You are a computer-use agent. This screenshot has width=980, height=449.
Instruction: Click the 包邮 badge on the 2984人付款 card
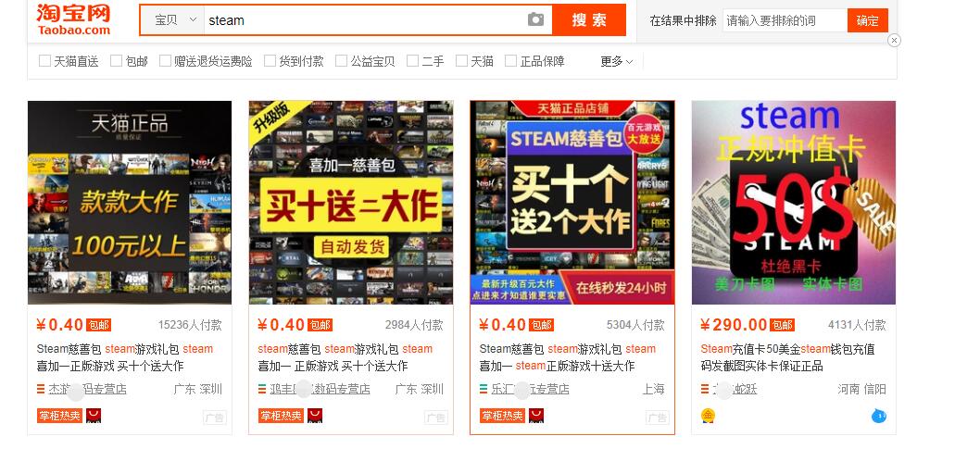(x=320, y=325)
